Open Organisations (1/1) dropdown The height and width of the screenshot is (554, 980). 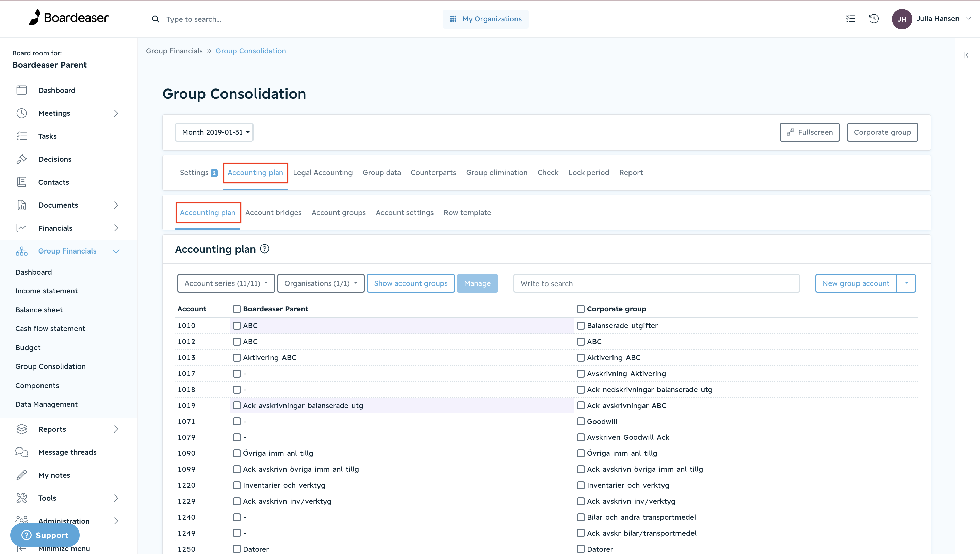321,283
